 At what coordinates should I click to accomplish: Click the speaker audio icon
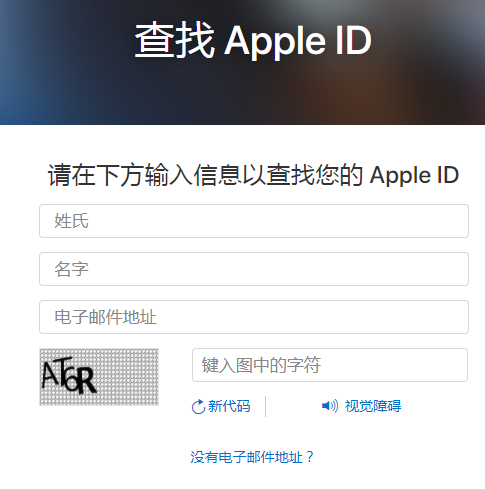coord(330,406)
